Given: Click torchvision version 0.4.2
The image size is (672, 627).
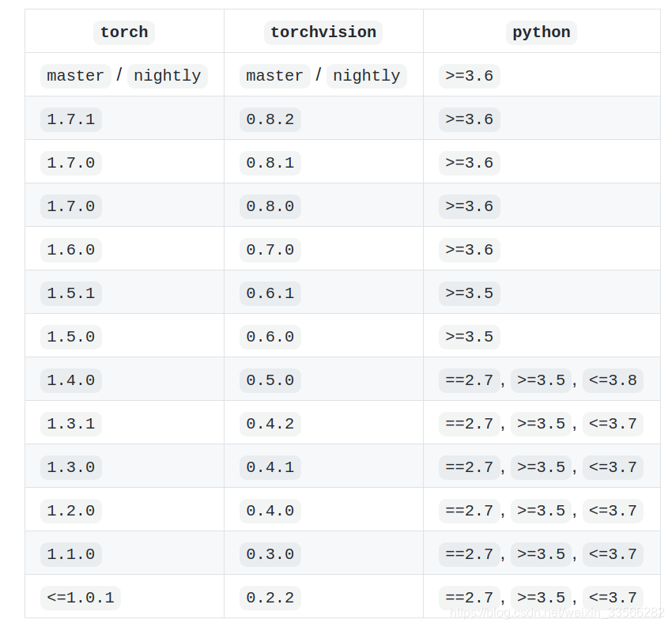Looking at the screenshot, I should click(x=270, y=425).
